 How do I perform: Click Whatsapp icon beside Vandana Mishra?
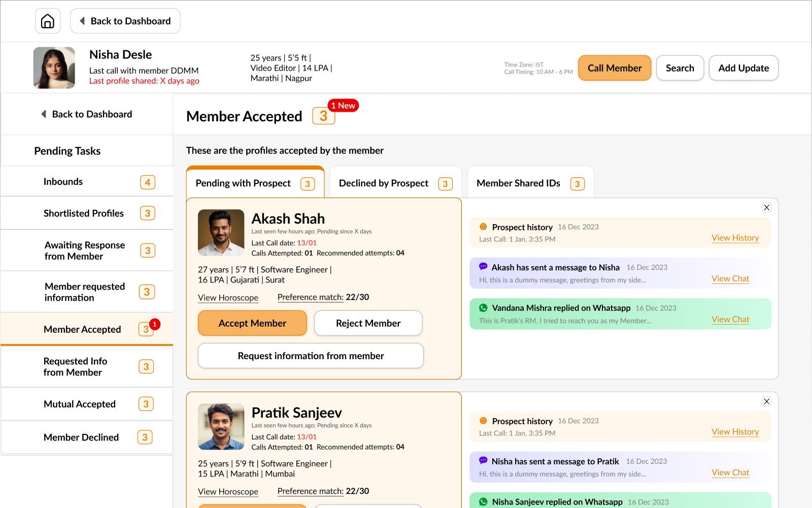(483, 307)
